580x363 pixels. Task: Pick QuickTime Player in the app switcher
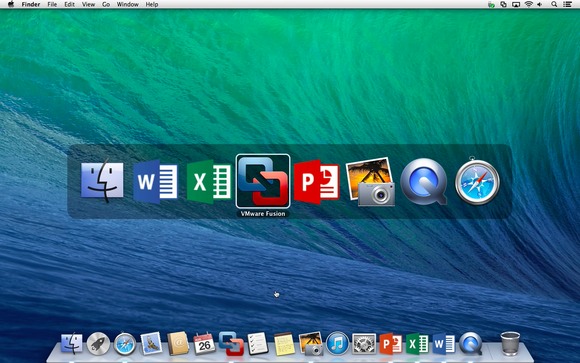pos(424,181)
